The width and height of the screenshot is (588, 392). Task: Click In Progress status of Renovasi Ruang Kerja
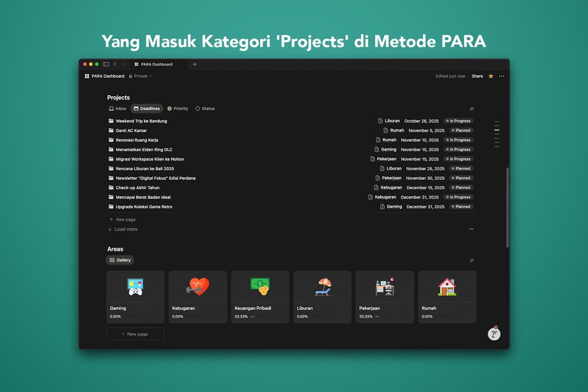coord(458,140)
